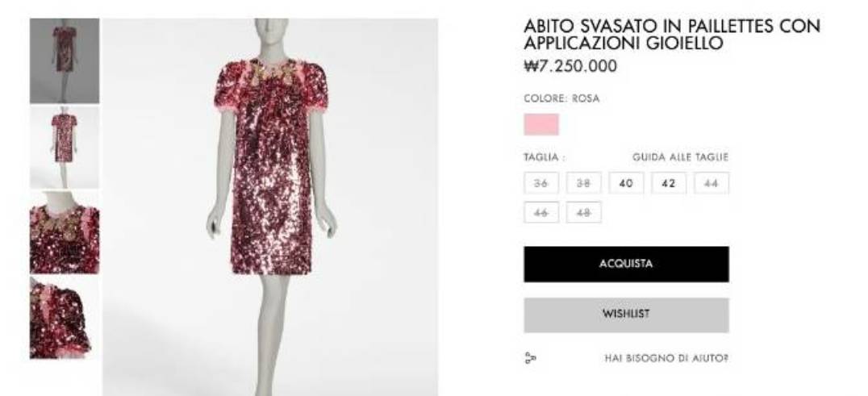Viewport: 868px width, 396px height.
Task: Click the main sequin dress product image
Action: 270,206
